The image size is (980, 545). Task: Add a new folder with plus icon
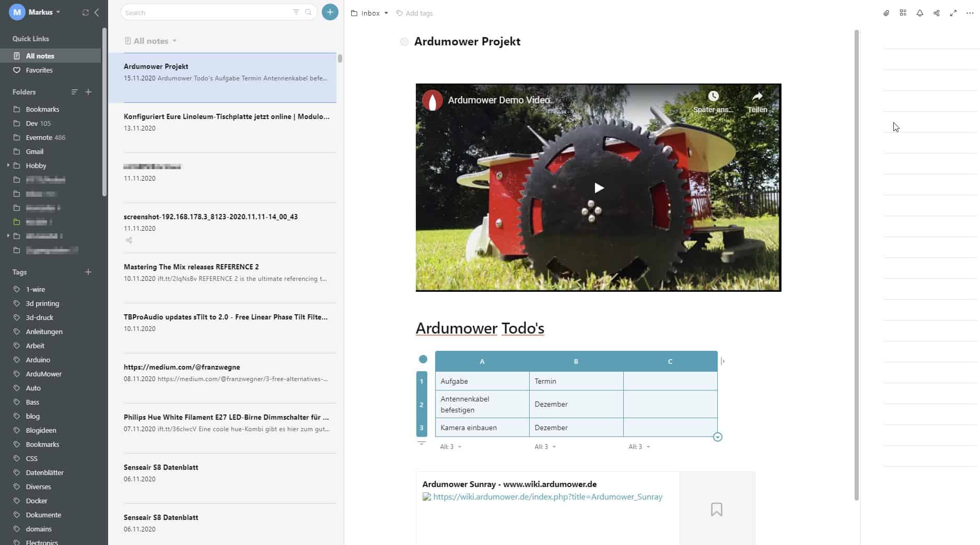[88, 92]
